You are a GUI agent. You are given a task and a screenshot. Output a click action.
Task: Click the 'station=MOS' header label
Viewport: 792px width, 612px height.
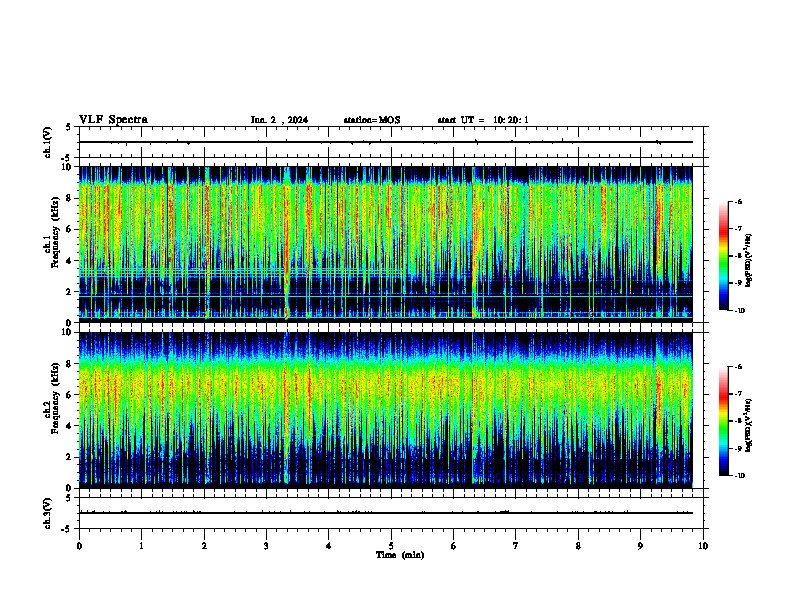click(x=372, y=120)
